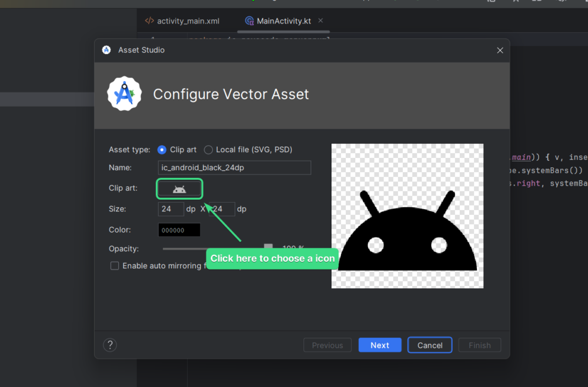Viewport: 588px width, 387px height.
Task: Click the help question mark icon
Action: point(110,345)
